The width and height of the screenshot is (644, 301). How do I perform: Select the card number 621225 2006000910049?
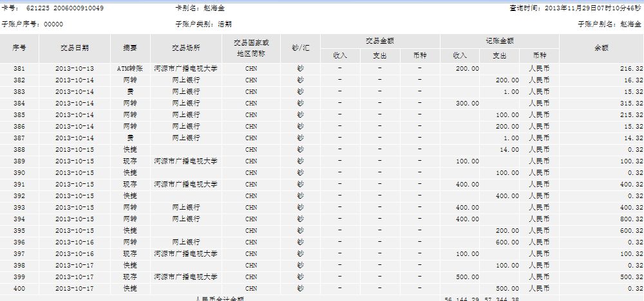click(65, 8)
